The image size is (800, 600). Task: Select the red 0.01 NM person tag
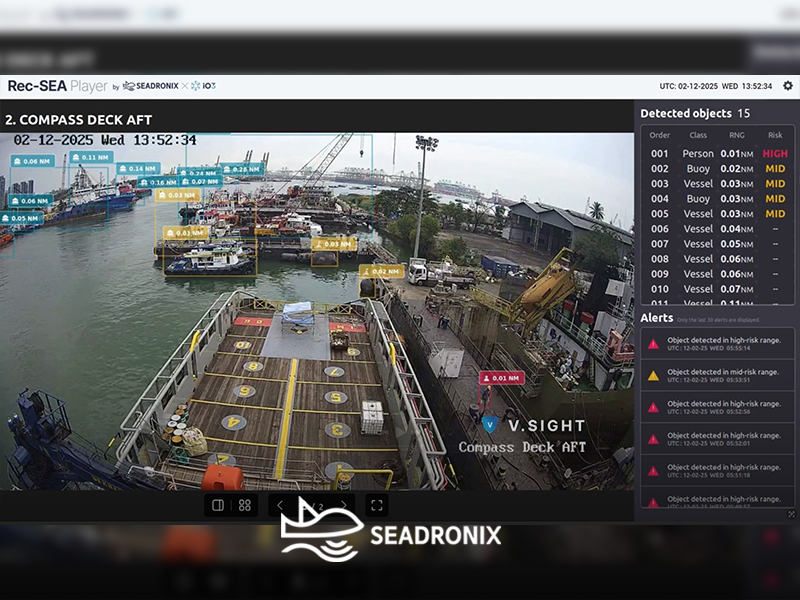pos(502,378)
